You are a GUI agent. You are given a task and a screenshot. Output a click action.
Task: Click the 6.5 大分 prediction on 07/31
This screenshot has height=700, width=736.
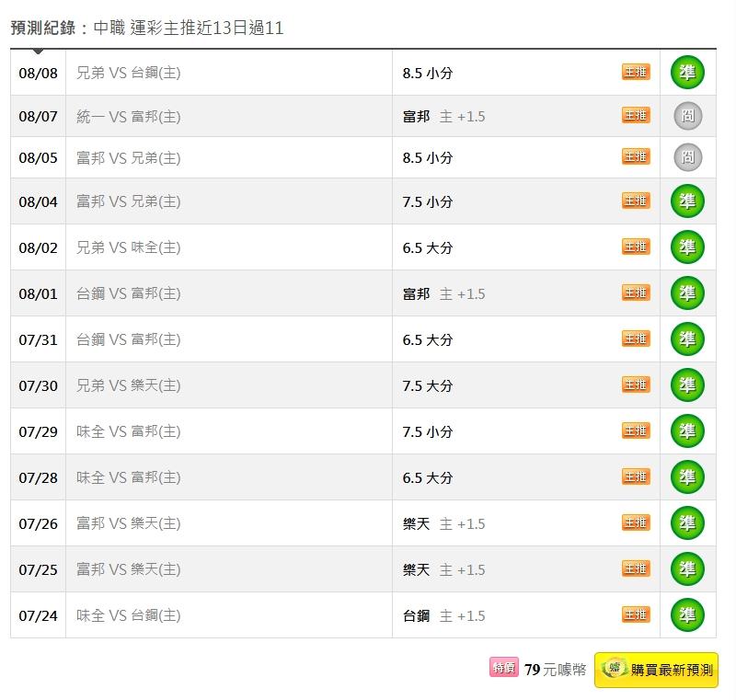click(x=428, y=339)
